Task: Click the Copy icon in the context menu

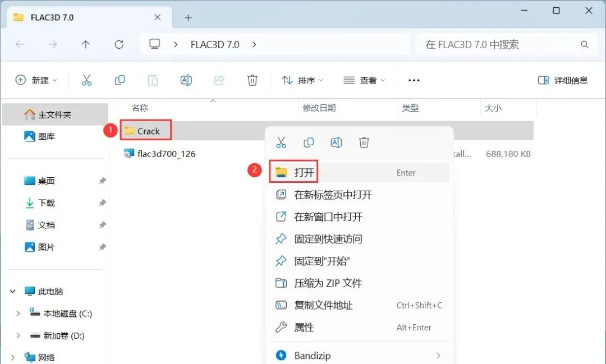Action: 309,142
